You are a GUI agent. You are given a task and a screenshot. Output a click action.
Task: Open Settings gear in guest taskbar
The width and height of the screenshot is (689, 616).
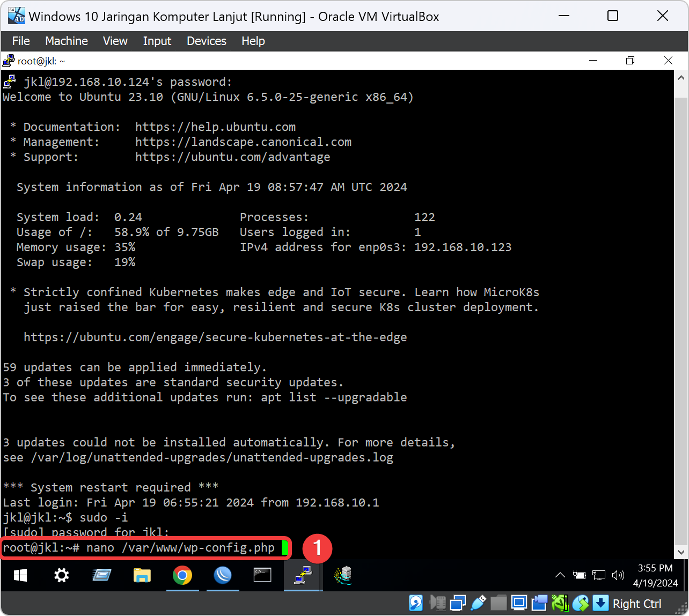tap(62, 576)
